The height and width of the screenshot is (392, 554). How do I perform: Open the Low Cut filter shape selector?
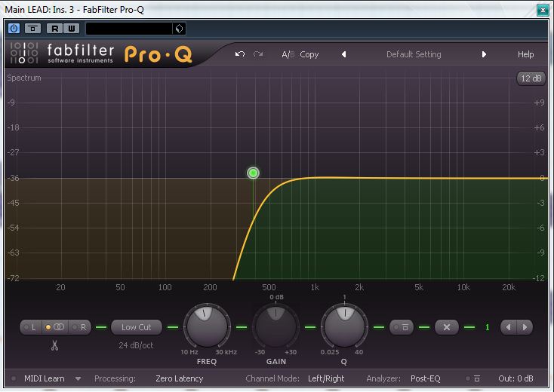point(137,327)
